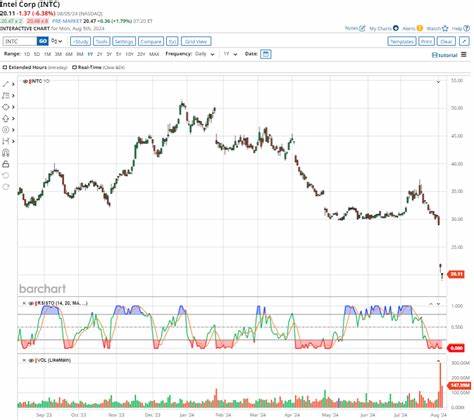Set range to 10Y

pyautogui.click(x=130, y=54)
